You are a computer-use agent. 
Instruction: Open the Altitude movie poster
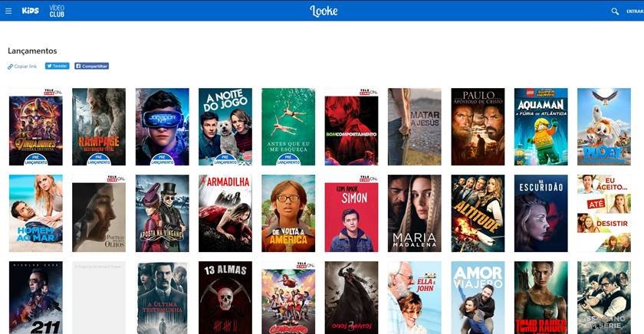[478, 214]
